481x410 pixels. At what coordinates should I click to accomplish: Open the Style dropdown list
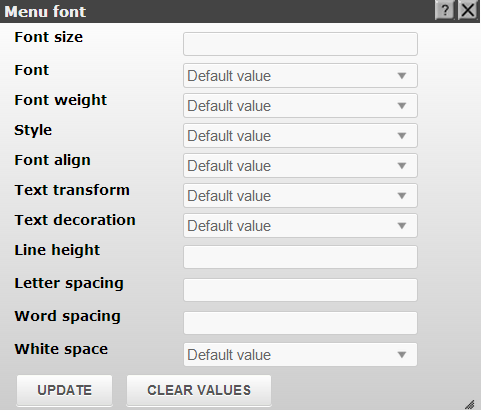click(x=300, y=136)
